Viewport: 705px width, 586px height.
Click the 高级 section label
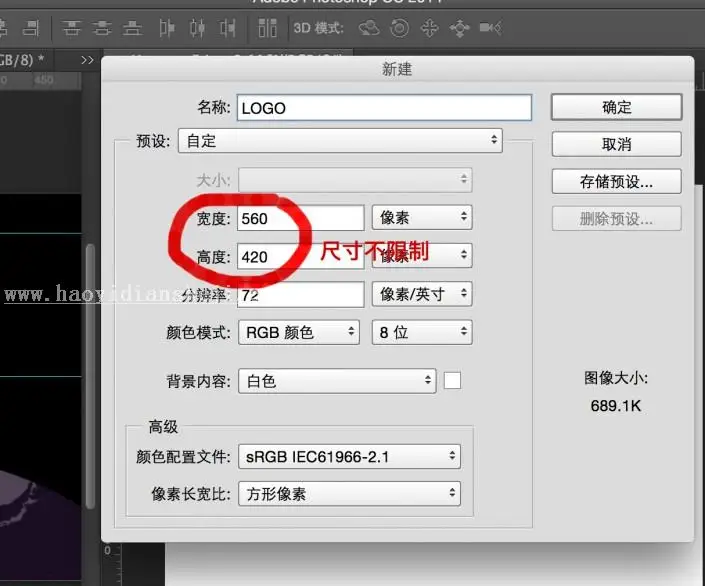click(163, 426)
